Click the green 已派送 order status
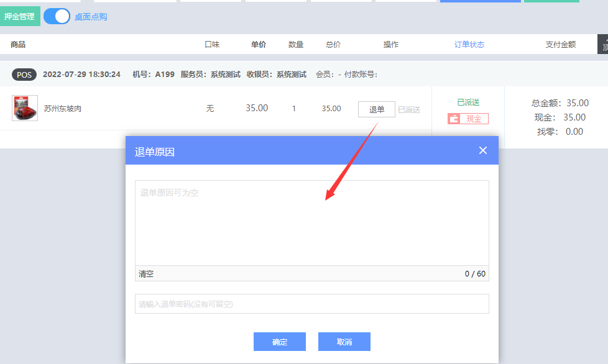The width and height of the screenshot is (608, 364). 468,102
